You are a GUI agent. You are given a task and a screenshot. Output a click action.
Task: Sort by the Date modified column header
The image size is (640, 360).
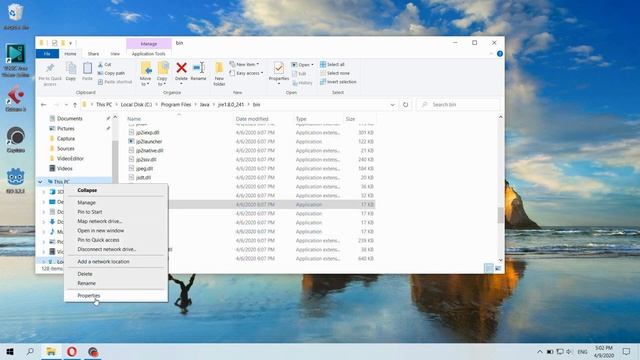click(252, 119)
